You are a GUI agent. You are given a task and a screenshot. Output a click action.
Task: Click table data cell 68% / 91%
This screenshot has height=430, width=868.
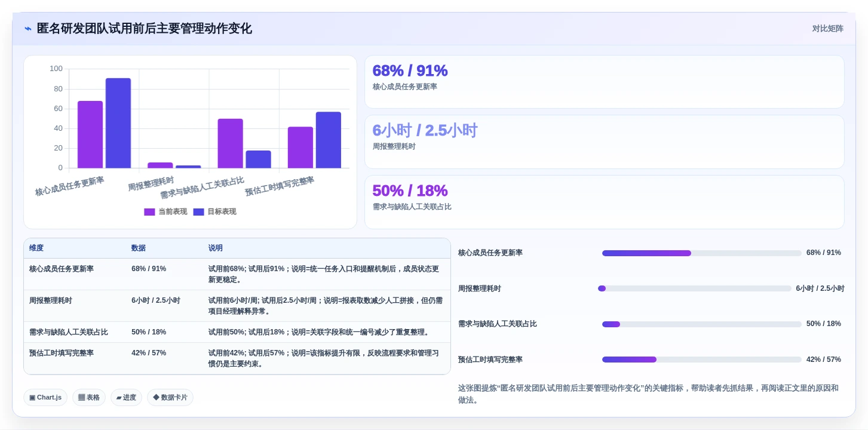click(149, 269)
